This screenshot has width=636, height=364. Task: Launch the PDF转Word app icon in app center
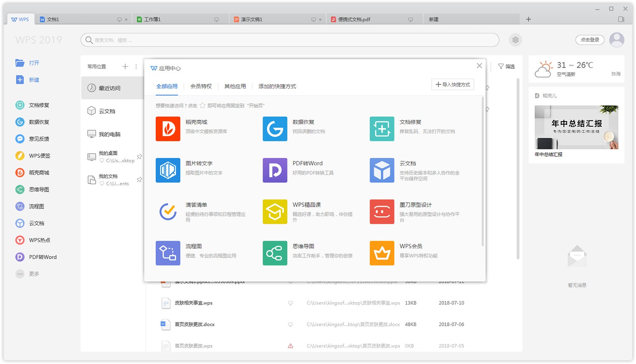(x=275, y=170)
